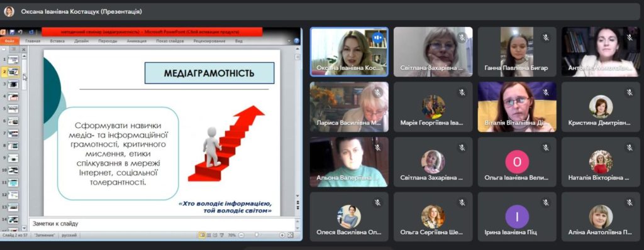Open the Главная ribbon tab
Viewport: 644px width, 250px height.
tap(33, 41)
